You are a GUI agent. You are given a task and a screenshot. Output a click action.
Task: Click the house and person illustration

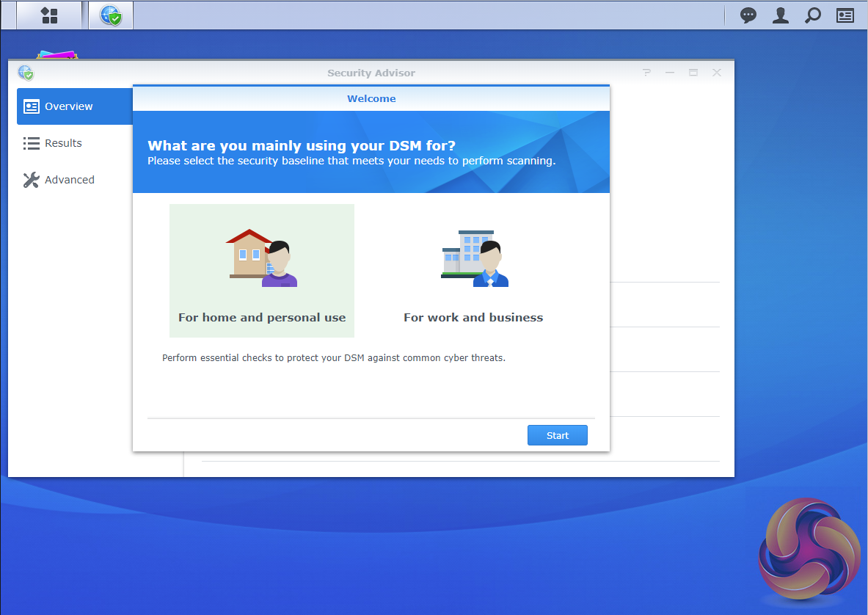(261, 258)
